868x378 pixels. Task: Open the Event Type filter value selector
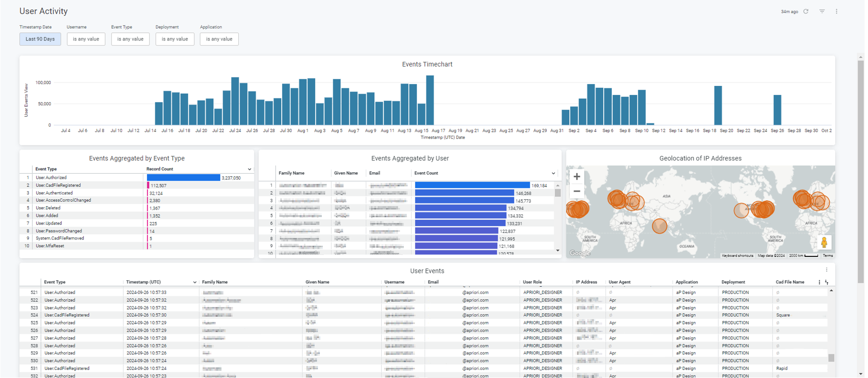(130, 39)
